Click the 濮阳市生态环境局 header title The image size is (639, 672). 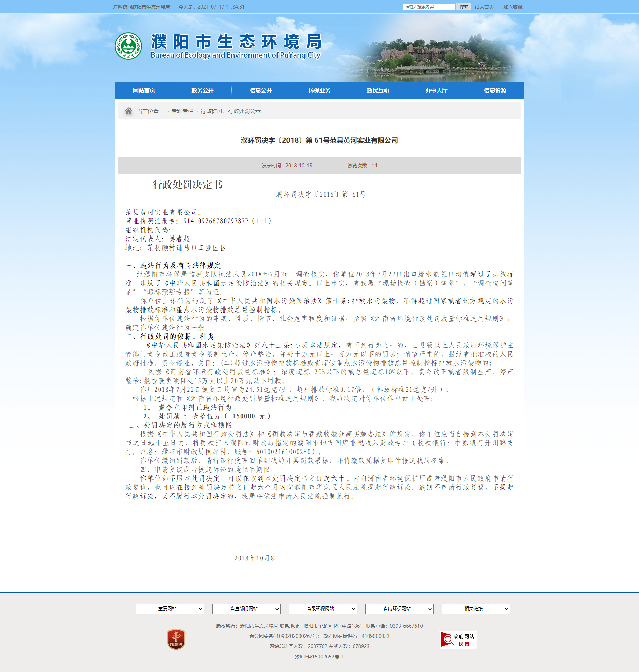coord(236,42)
